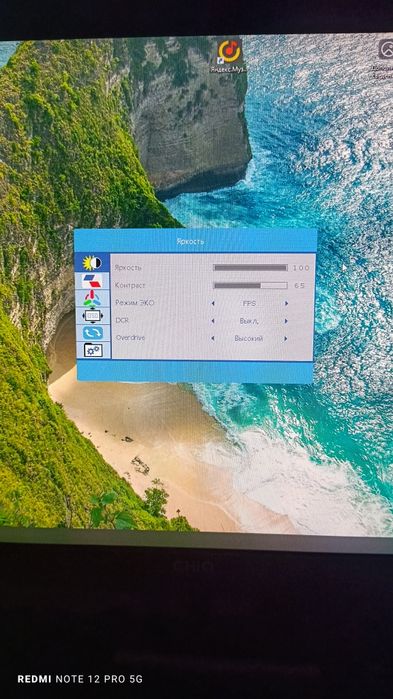Click the left arrow for DCR

213,321
